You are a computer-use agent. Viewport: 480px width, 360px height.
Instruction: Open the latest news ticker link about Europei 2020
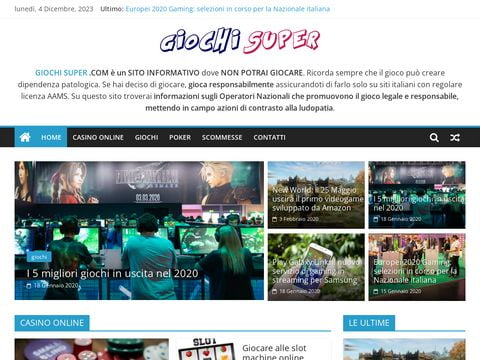(x=228, y=9)
